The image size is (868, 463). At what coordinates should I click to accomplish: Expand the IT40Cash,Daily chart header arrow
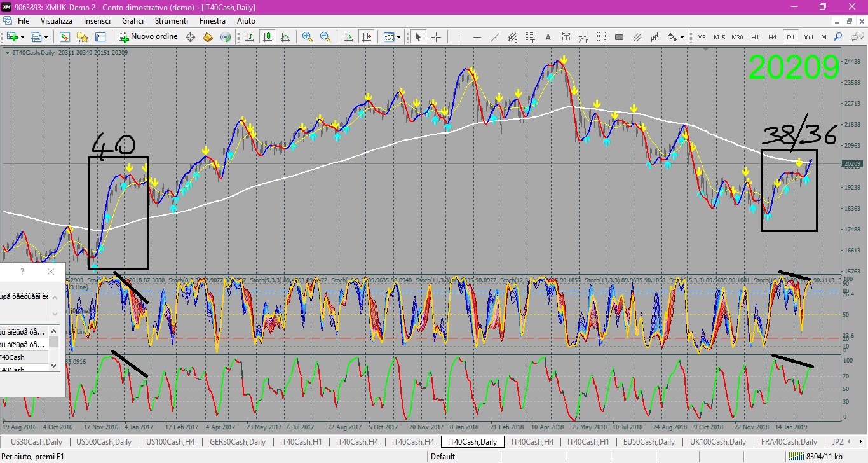(x=7, y=52)
